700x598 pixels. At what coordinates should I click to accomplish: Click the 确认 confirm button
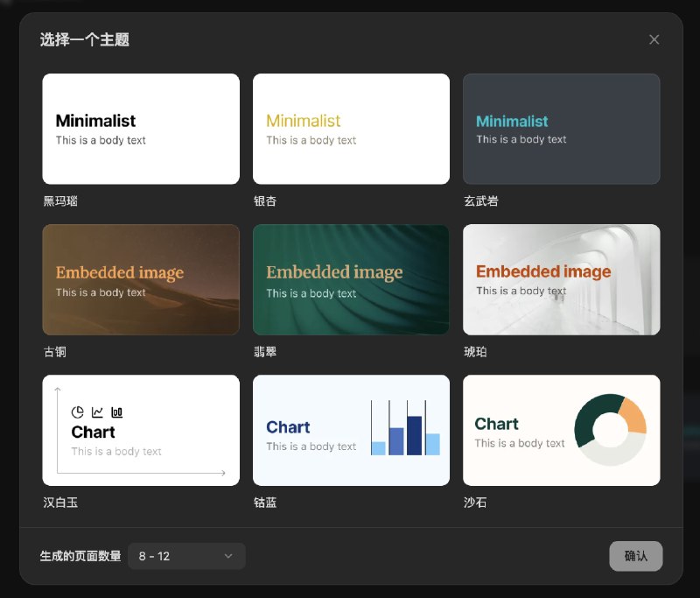pyautogui.click(x=636, y=556)
